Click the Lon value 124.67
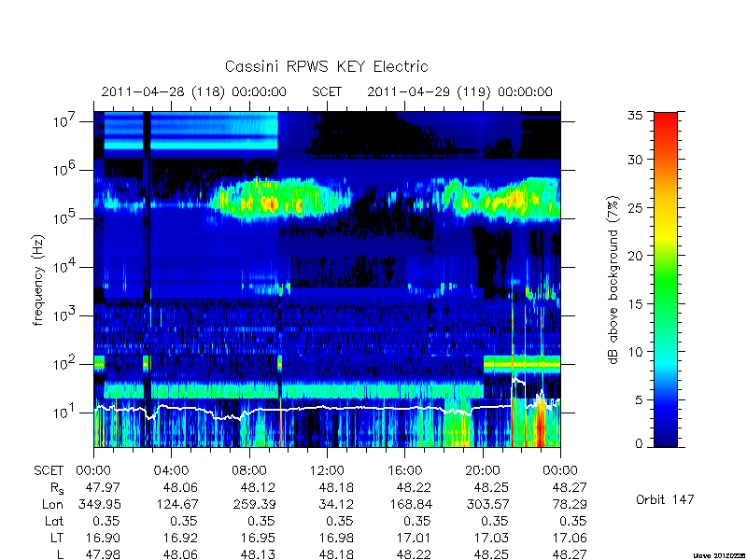 pyautogui.click(x=176, y=504)
